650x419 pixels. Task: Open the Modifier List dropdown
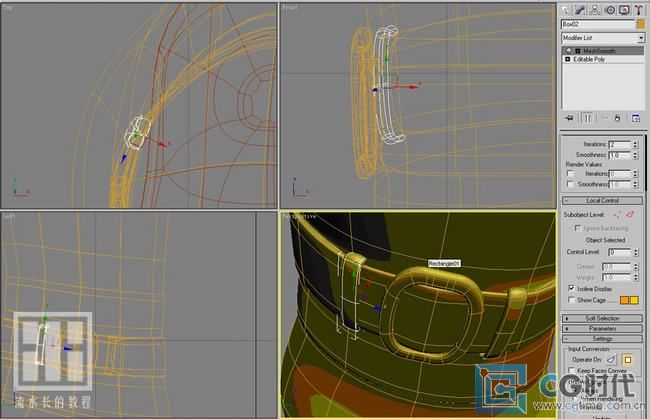[603, 37]
